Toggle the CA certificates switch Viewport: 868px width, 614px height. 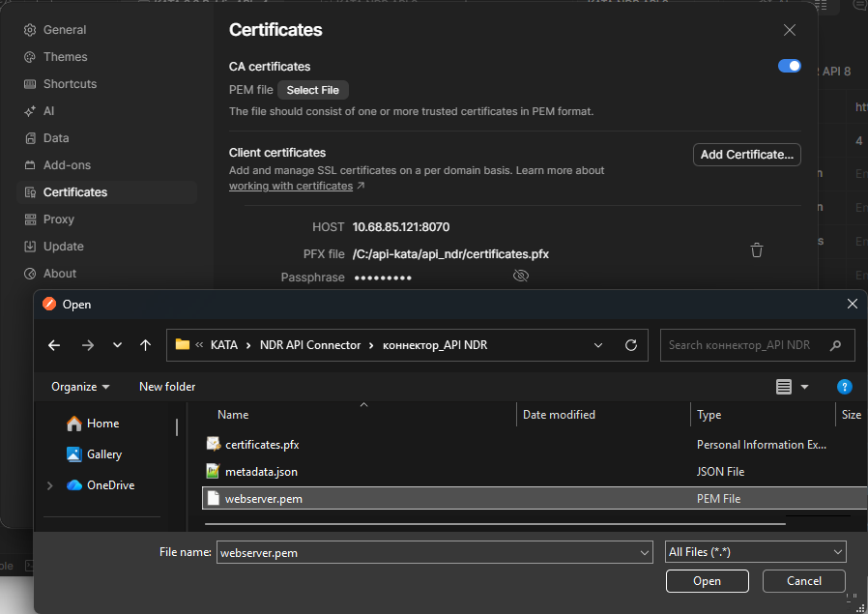(790, 66)
